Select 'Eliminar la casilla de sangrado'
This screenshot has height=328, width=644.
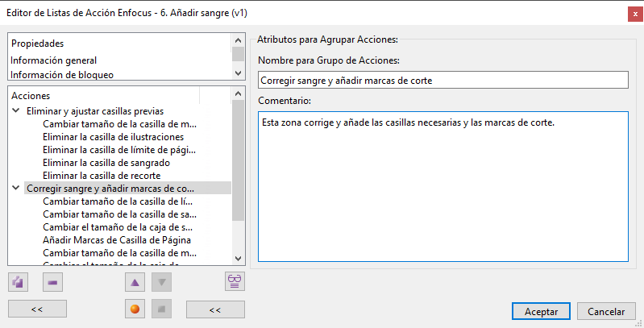pyautogui.click(x=106, y=163)
